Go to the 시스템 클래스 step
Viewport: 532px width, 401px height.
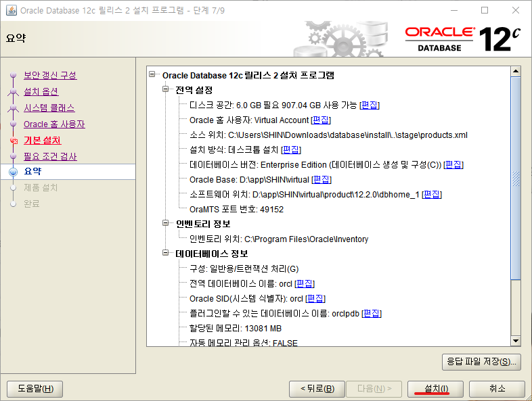coord(49,108)
